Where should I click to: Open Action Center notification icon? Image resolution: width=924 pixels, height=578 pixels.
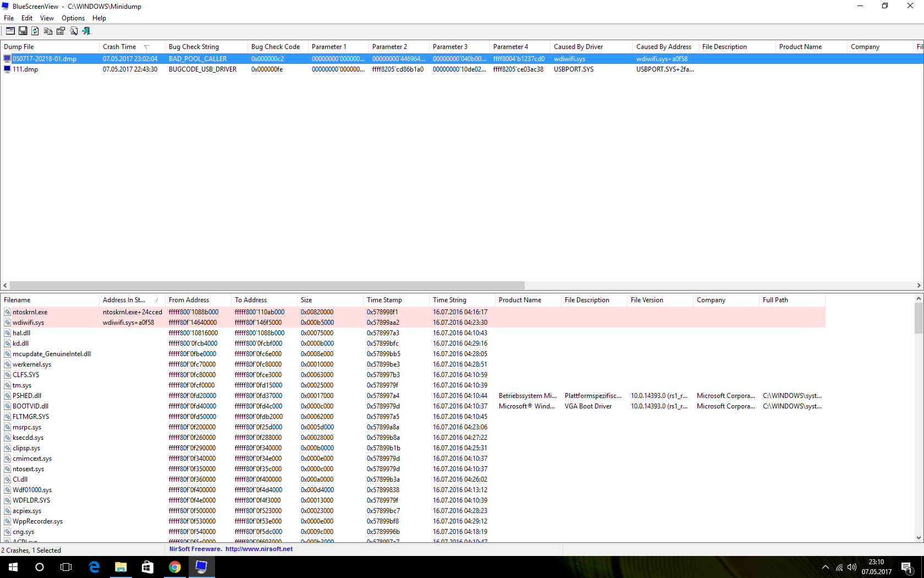[x=908, y=568]
